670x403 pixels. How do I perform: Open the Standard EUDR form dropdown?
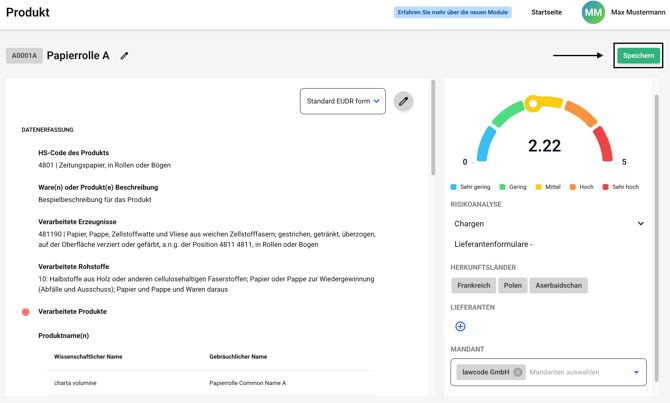click(x=342, y=101)
